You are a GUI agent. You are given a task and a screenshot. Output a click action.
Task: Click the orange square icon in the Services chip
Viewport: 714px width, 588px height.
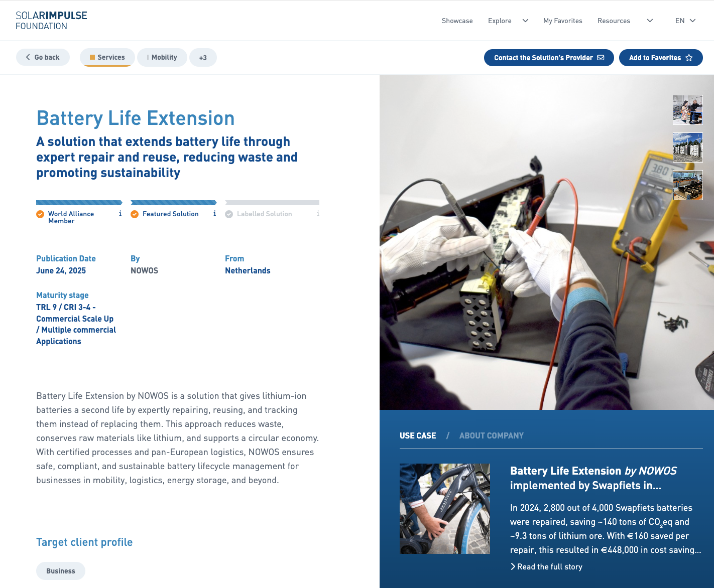(x=92, y=57)
